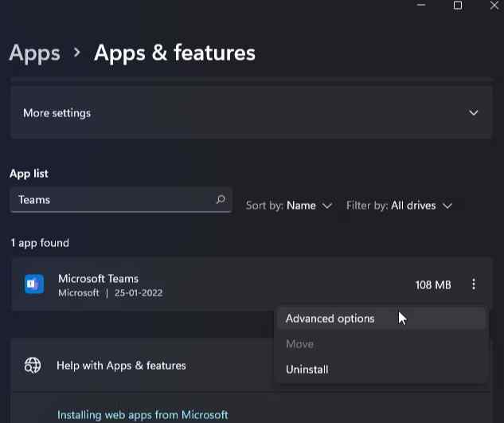Click the Apps & features page title
Screen dimensions: 504x423
pos(175,53)
